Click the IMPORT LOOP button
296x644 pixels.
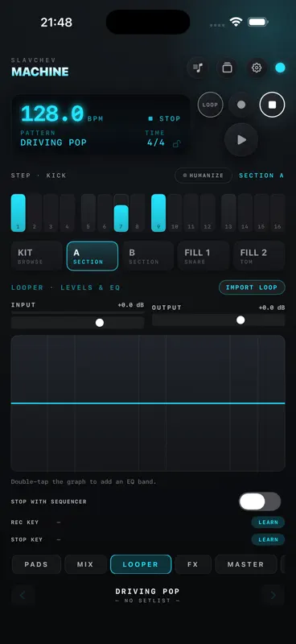pyautogui.click(x=252, y=287)
